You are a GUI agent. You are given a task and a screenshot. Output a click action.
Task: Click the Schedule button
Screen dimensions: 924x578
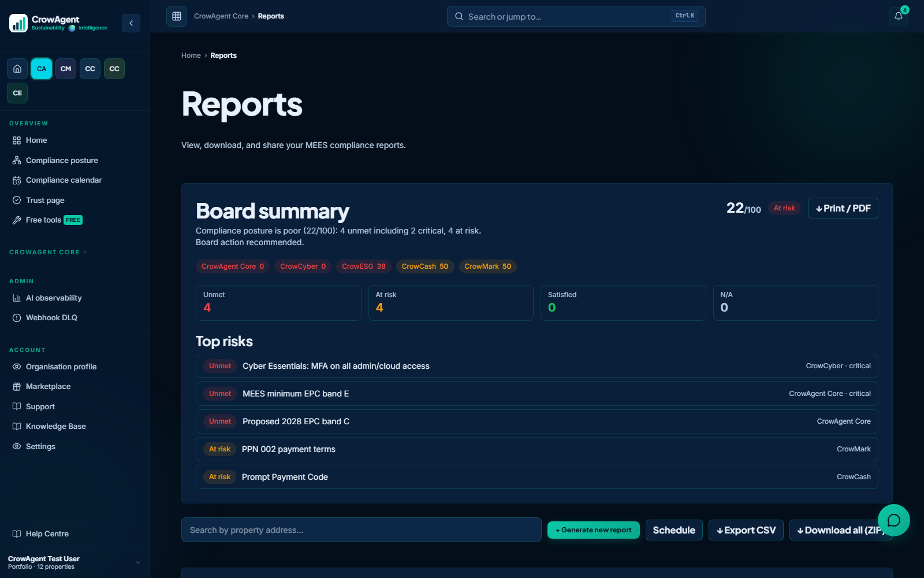pos(674,530)
